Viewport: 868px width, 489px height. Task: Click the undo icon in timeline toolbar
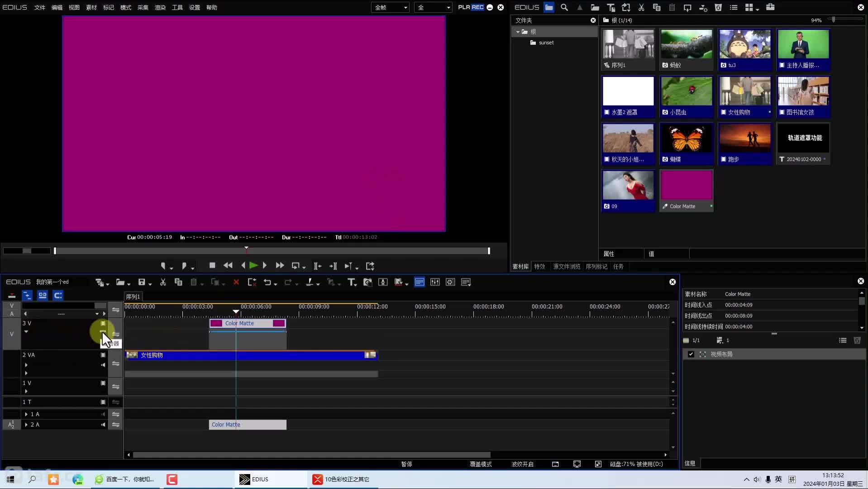click(x=267, y=282)
